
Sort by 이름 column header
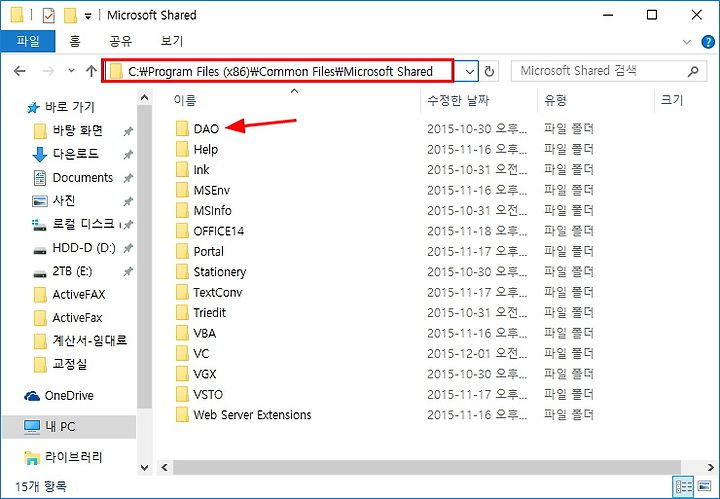pyautogui.click(x=185, y=100)
